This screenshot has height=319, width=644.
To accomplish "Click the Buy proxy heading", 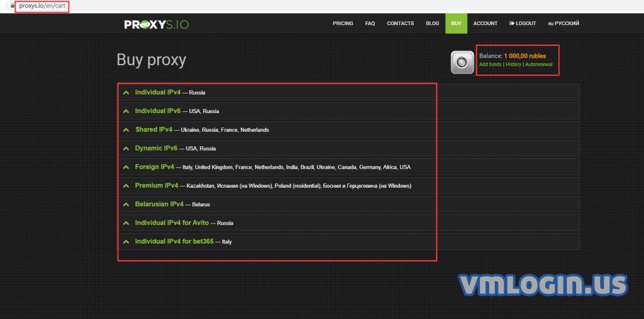I will (151, 60).
